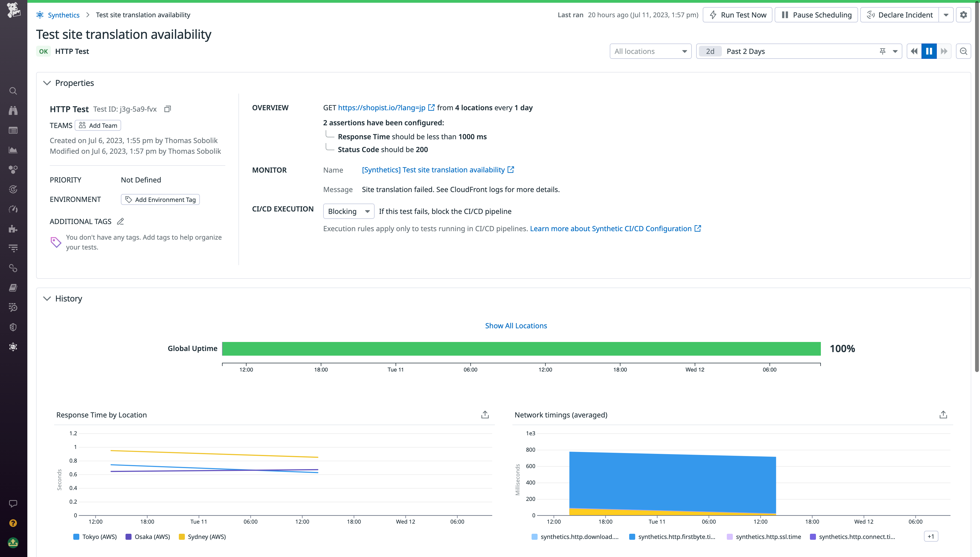Select the highlighted Synthetics globe sidebar icon

[13, 347]
